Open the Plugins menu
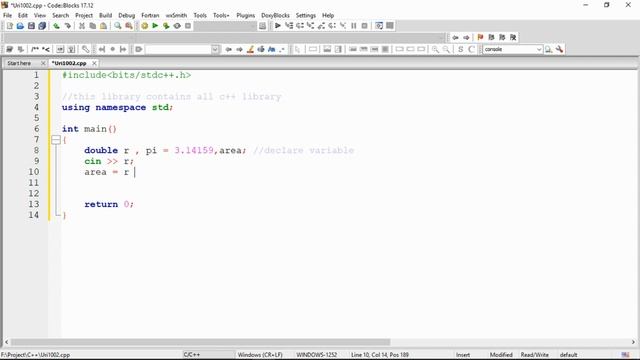640x360 pixels. pos(245,16)
